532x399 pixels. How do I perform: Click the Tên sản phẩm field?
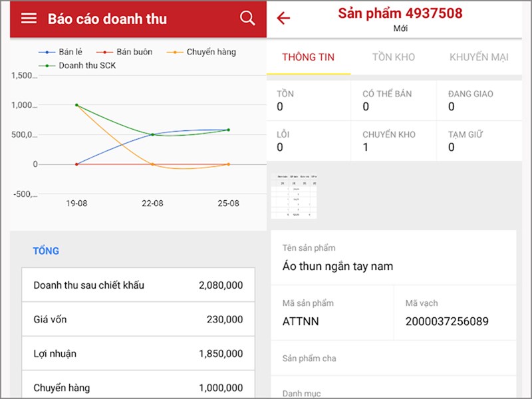[x=394, y=257]
